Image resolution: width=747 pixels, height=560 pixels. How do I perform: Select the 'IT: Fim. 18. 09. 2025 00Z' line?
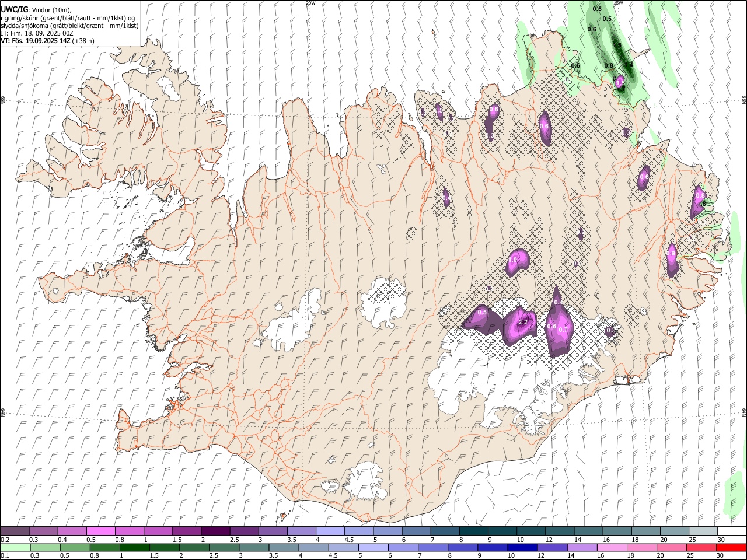pos(37,33)
